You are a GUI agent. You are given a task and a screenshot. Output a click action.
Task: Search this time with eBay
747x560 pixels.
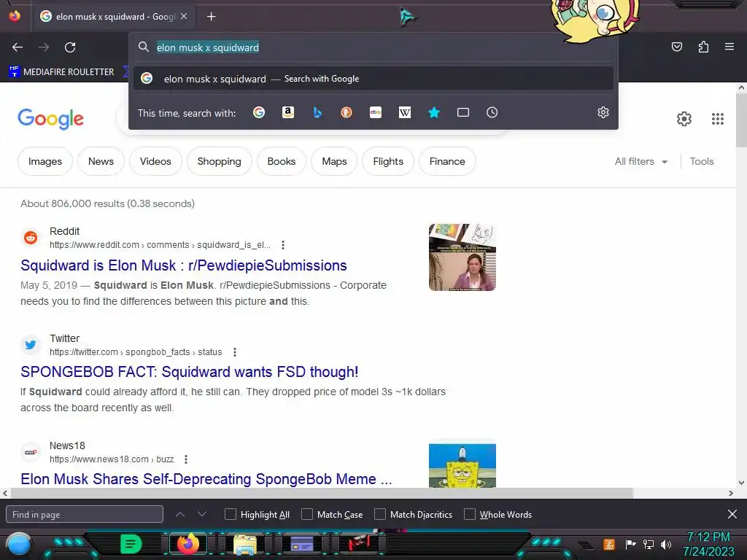click(376, 112)
